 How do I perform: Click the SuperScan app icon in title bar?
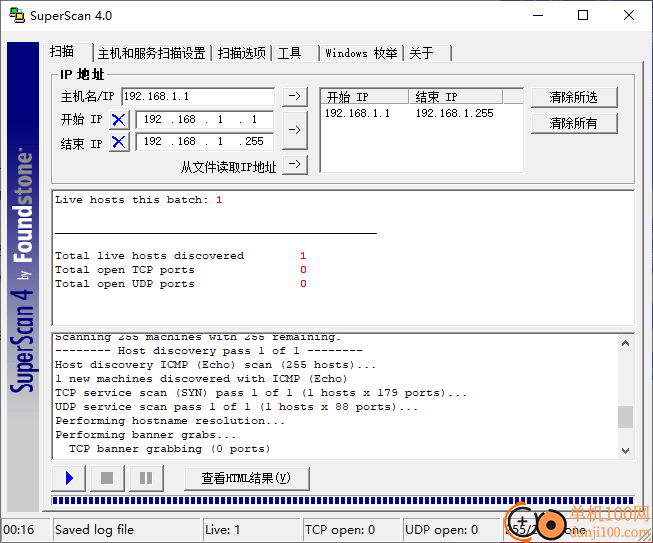[17, 15]
